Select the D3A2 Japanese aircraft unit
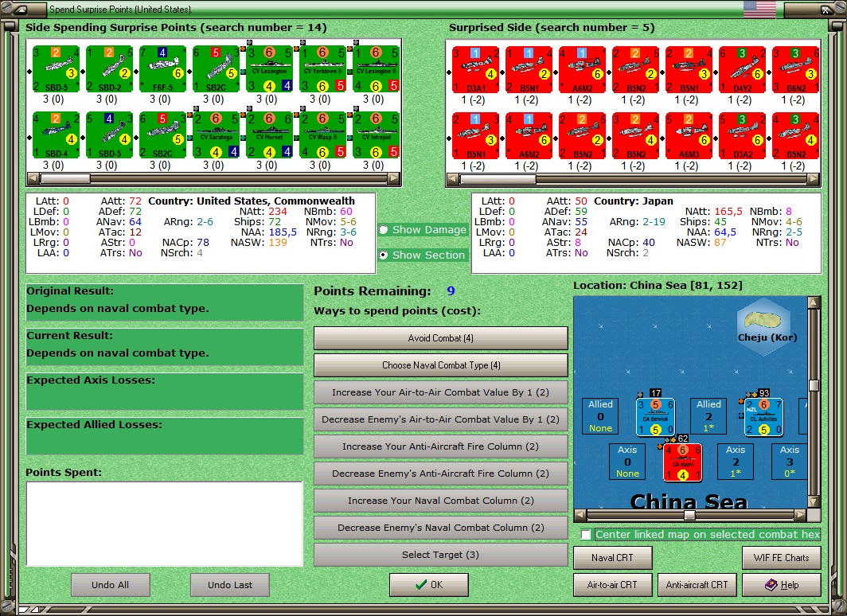The width and height of the screenshot is (847, 616). click(742, 135)
